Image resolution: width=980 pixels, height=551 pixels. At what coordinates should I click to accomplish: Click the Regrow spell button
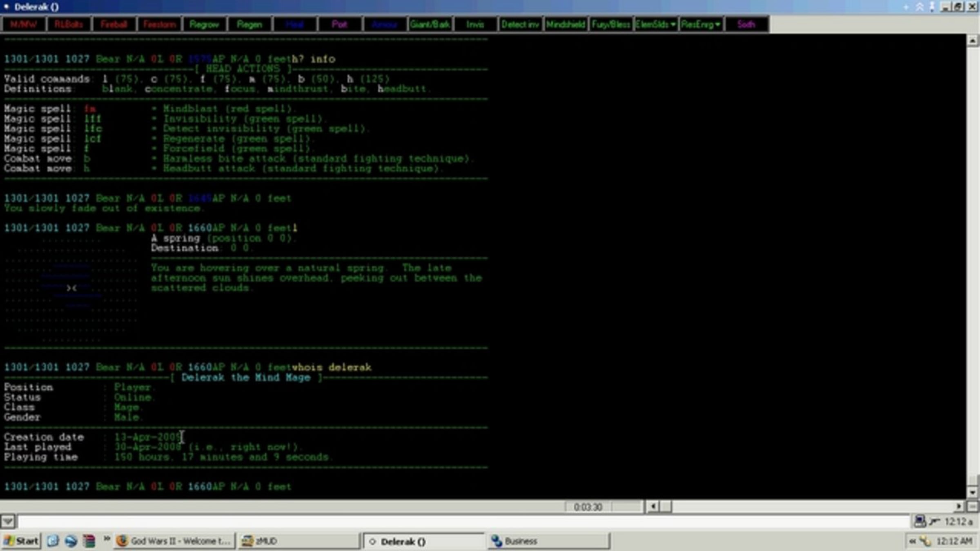[x=204, y=24]
